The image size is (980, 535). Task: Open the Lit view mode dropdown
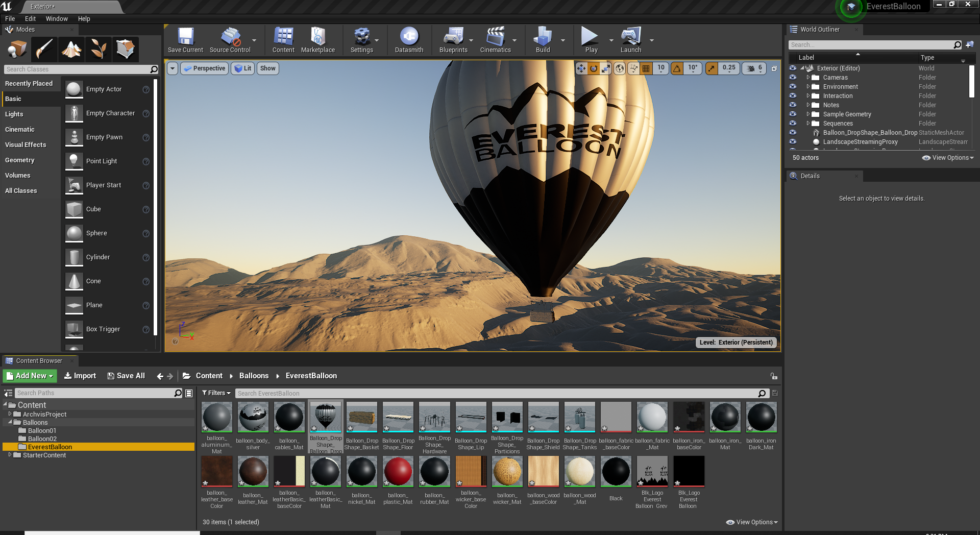(x=243, y=68)
